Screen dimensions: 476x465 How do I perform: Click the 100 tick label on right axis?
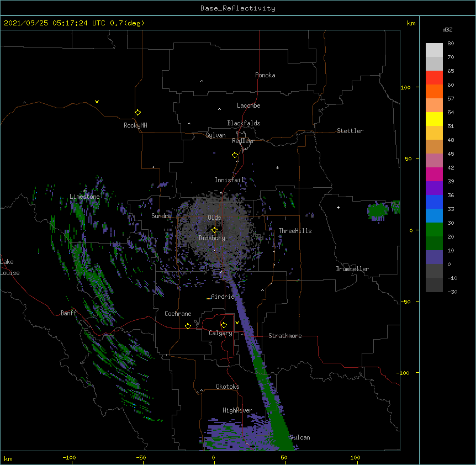(x=405, y=87)
